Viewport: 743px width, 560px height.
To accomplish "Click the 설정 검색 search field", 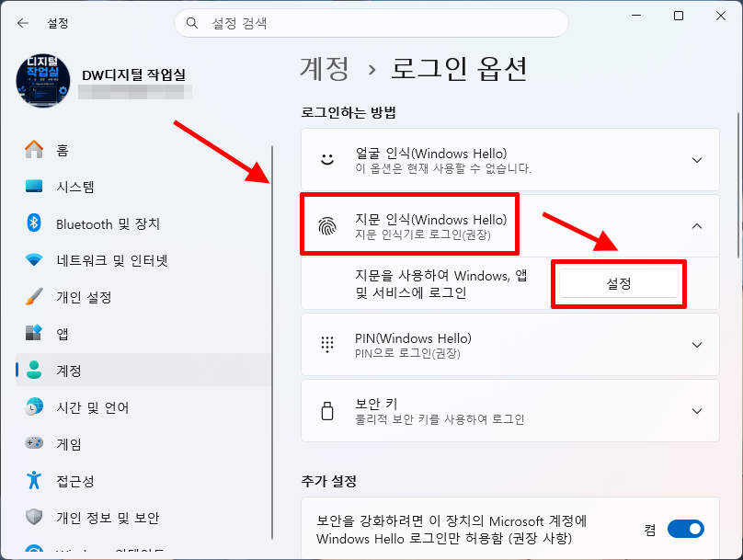I will 371,23.
